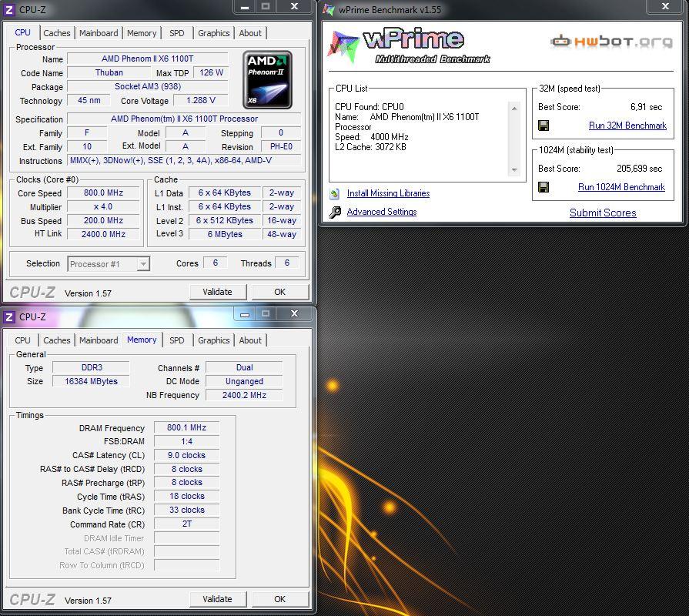
Task: Click the 32M Best Score 6,91 sec
Action: tap(646, 107)
